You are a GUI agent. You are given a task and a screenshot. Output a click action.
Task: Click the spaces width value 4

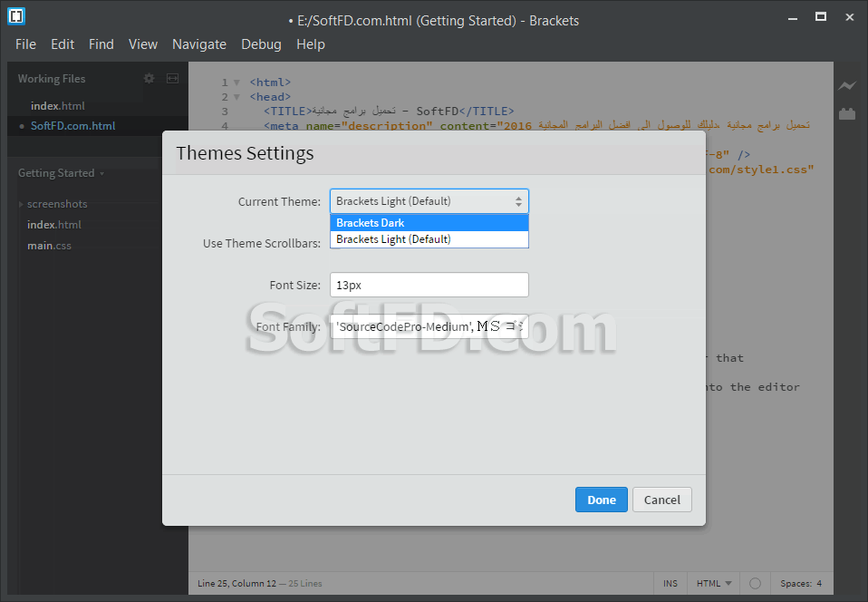(x=819, y=583)
